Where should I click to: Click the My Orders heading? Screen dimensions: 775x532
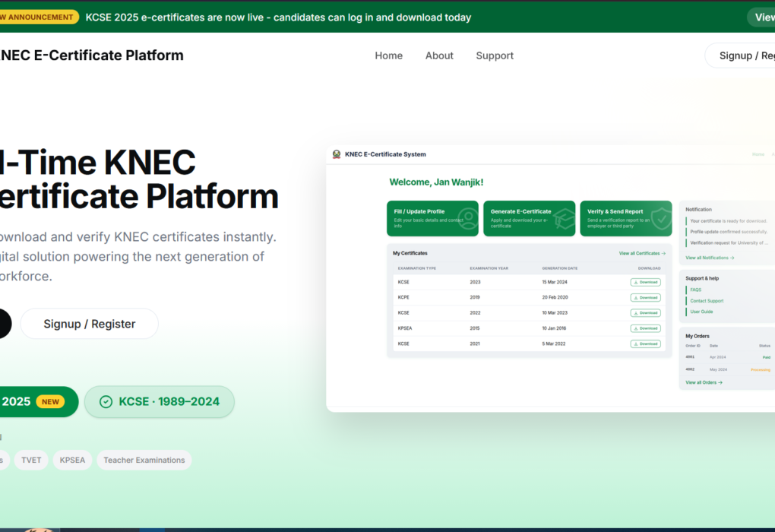coord(697,336)
